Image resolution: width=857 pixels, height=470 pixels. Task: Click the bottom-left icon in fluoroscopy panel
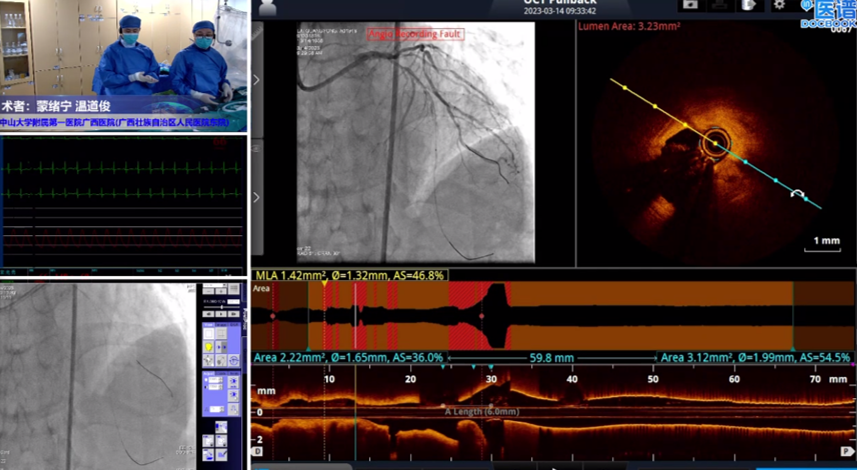208,455
